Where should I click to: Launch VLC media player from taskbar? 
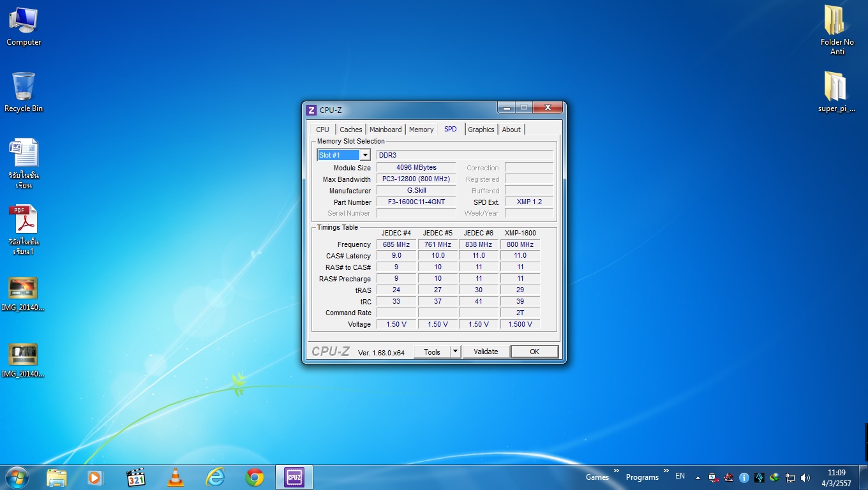tap(175, 477)
